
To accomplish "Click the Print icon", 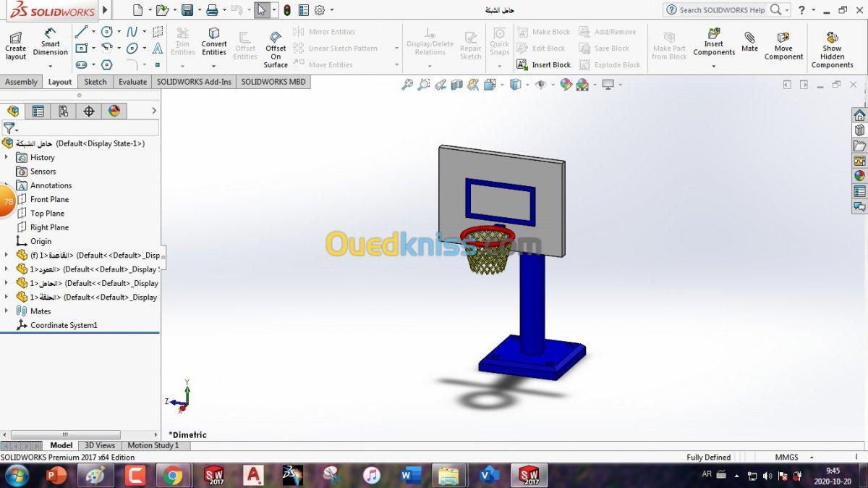I will [212, 10].
